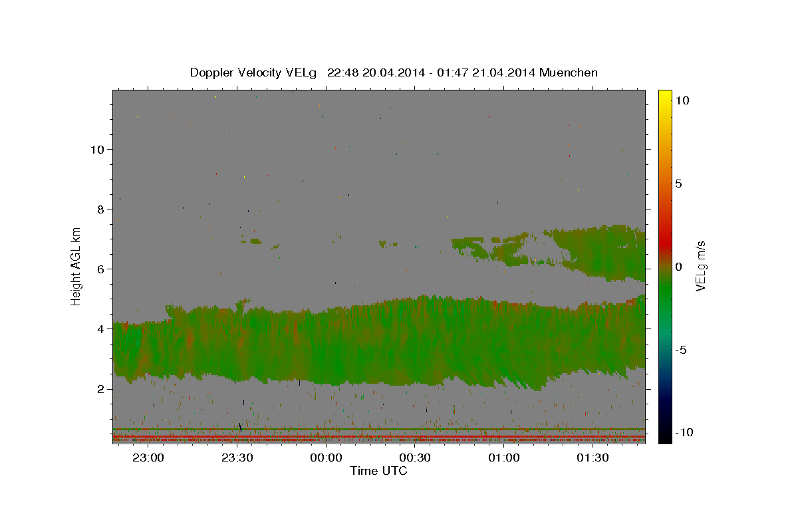798x532 pixels.
Task: Click the colorbar tick label '5'
Action: click(x=678, y=184)
